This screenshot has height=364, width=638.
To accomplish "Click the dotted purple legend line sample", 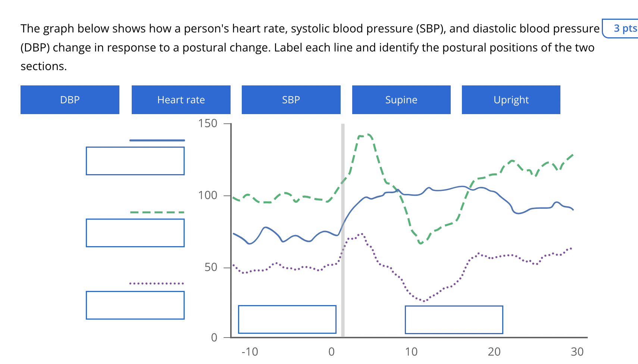I will coord(157,283).
